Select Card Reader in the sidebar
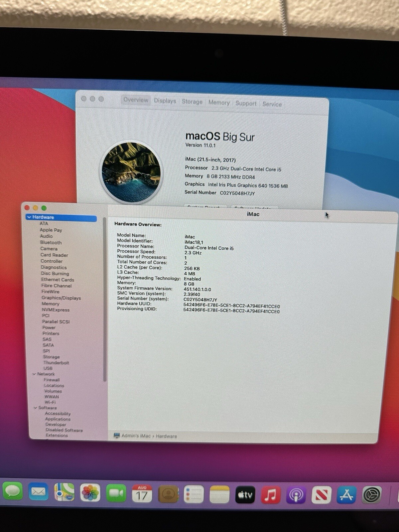 coord(54,255)
